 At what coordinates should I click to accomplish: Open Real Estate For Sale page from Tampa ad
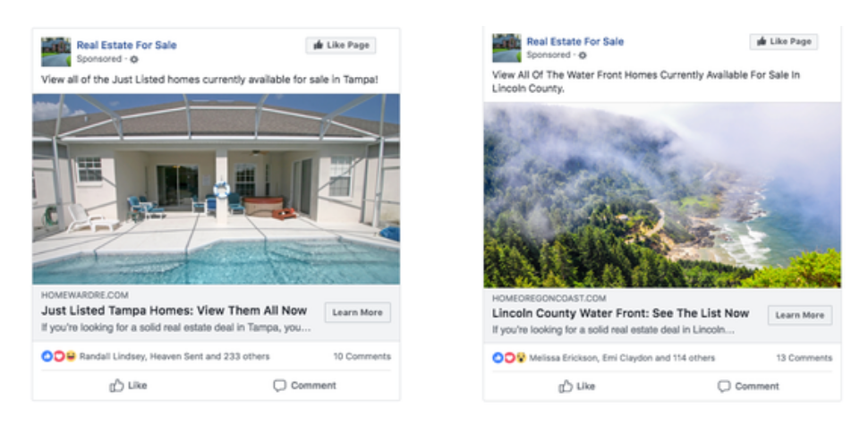coord(126,45)
